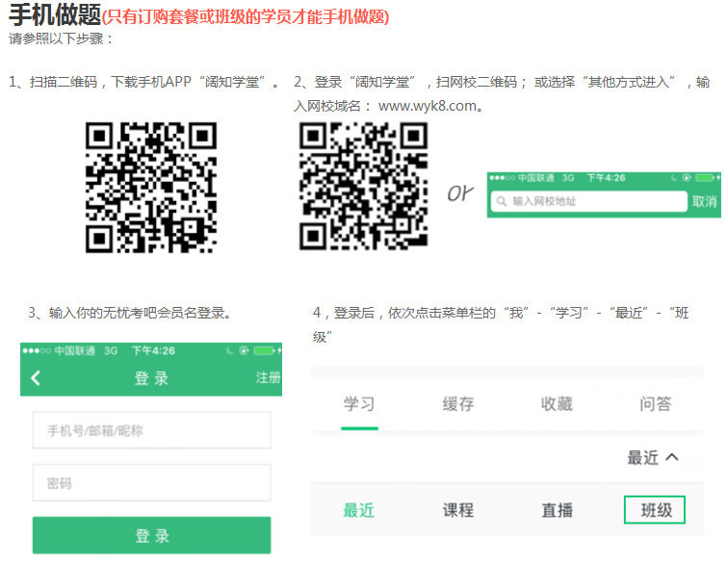Click the www.wyk8.com domain text
This screenshot has width=728, height=586.
428,106
